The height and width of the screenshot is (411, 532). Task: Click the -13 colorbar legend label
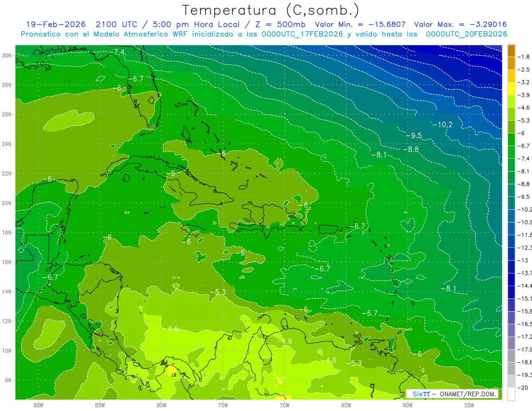click(x=523, y=260)
